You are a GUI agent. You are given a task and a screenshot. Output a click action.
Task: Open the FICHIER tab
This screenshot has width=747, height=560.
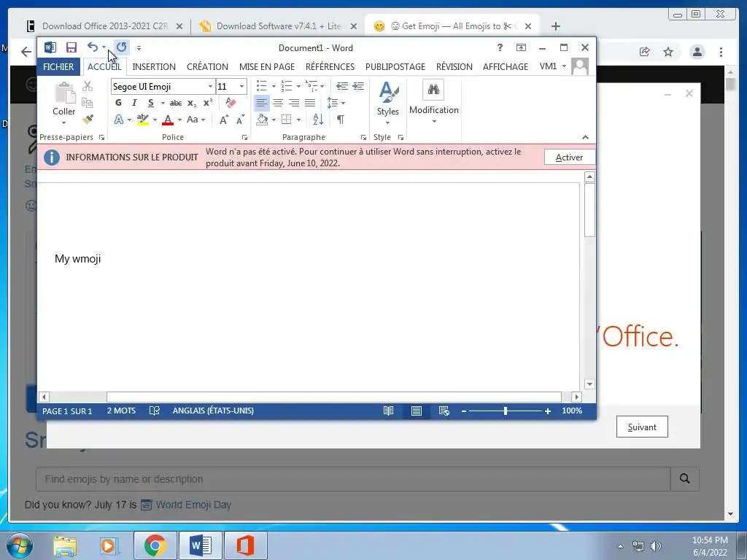click(x=58, y=66)
